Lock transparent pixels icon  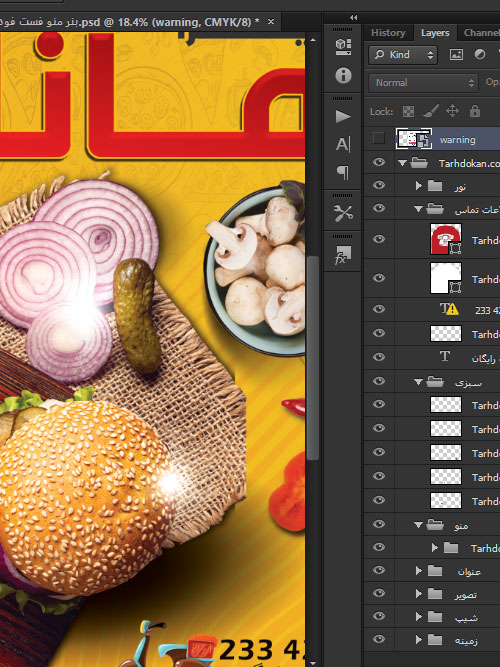click(x=408, y=111)
